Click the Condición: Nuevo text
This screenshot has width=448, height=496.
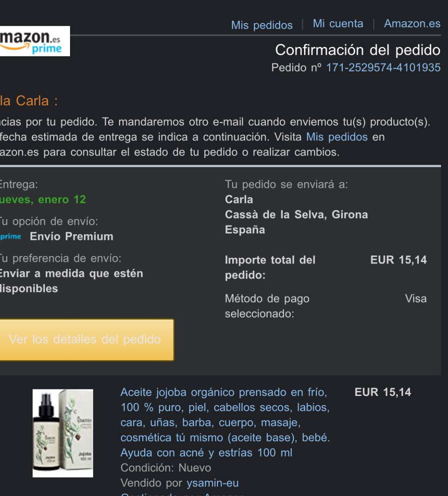[166, 468]
